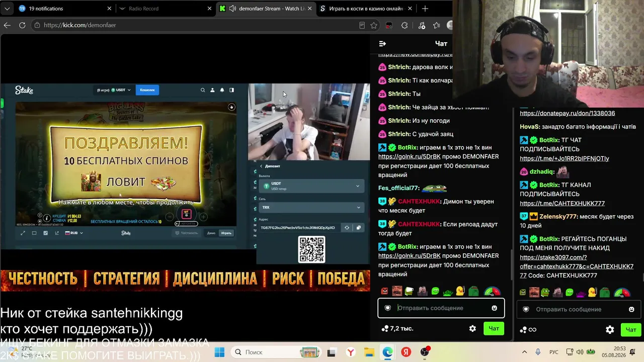
Task: Close the 19 notifications tab
Action: 109,9
